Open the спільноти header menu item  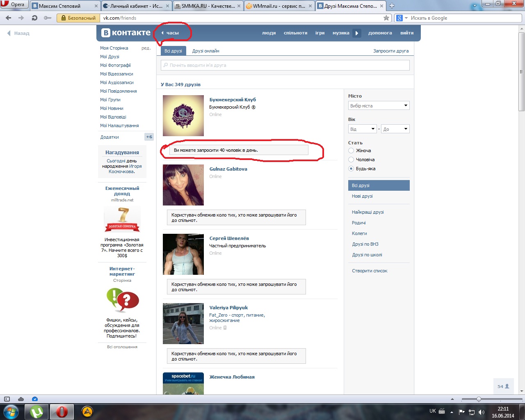296,33
